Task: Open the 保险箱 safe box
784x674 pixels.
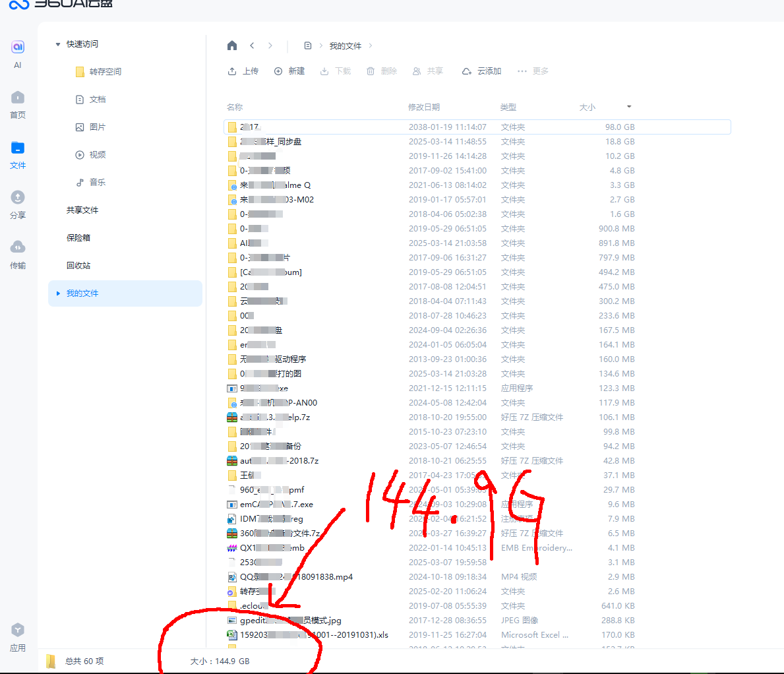Action: click(x=78, y=238)
